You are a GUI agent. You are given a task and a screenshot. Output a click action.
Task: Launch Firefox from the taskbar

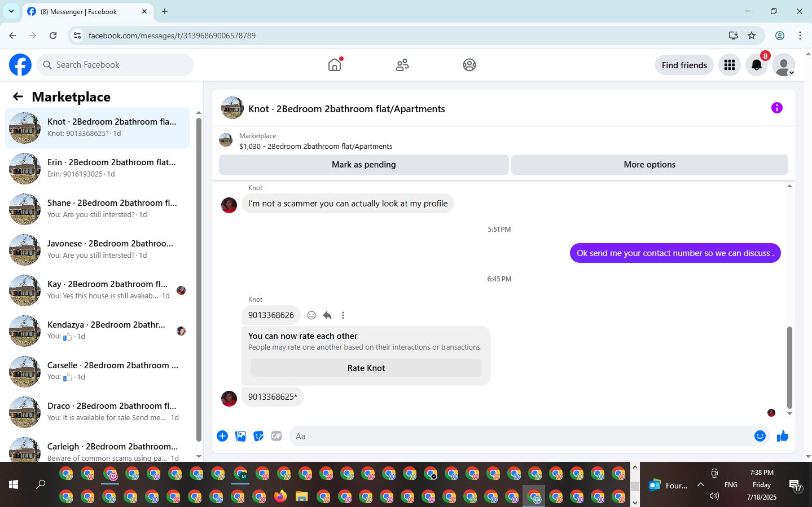[x=280, y=496]
